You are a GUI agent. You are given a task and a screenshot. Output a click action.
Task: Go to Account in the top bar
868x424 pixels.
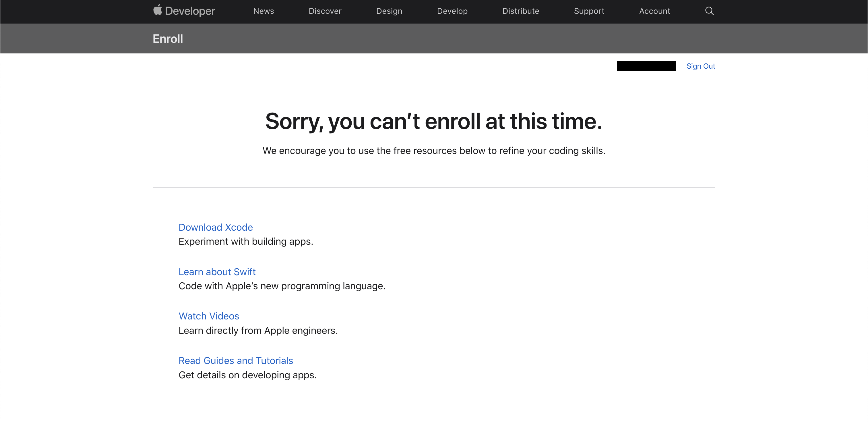pyautogui.click(x=654, y=11)
